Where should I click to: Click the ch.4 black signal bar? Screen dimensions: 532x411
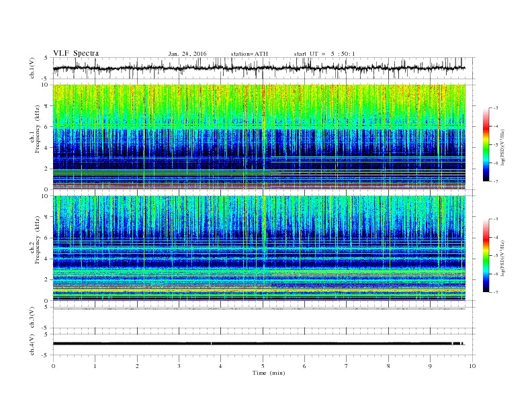click(259, 344)
